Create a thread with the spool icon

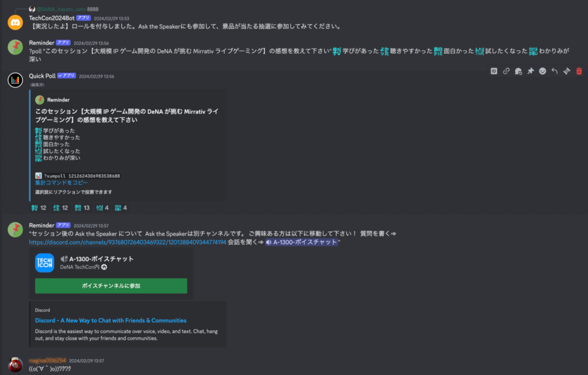tap(567, 71)
